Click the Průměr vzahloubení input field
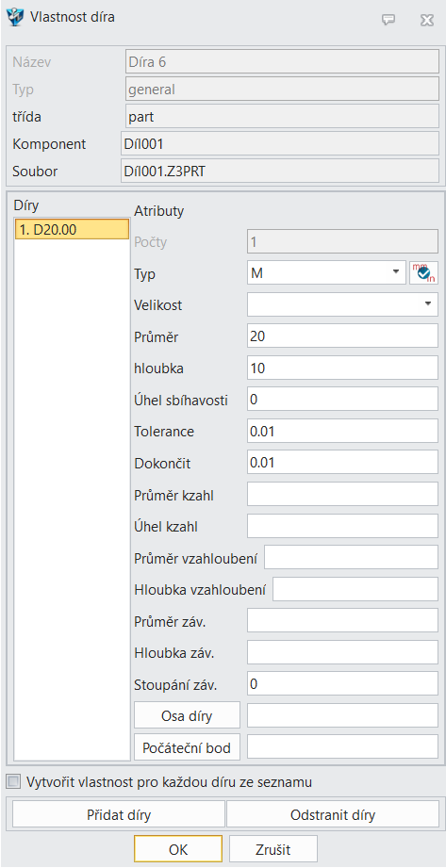 [x=352, y=558]
